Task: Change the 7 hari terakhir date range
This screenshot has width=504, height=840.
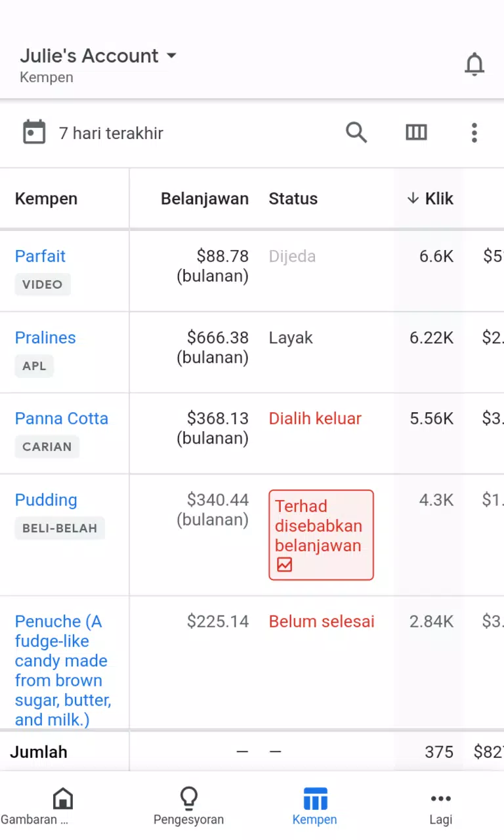Action: pyautogui.click(x=111, y=133)
